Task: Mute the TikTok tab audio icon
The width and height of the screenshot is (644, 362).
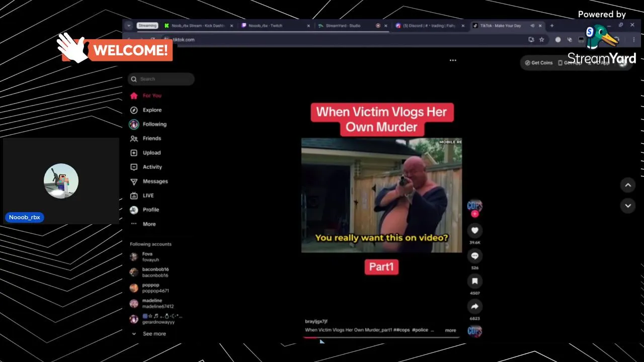Action: (532, 26)
